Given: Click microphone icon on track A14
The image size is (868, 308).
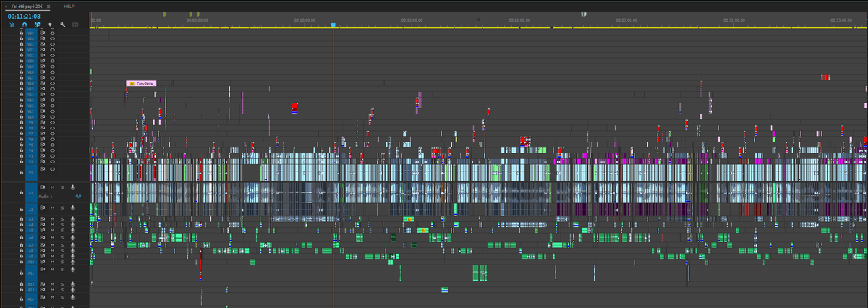Looking at the screenshot, I should tap(73, 297).
